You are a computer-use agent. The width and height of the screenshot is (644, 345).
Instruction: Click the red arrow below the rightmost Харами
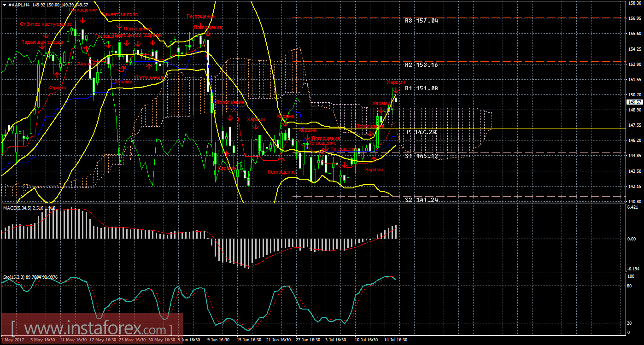pos(396,90)
